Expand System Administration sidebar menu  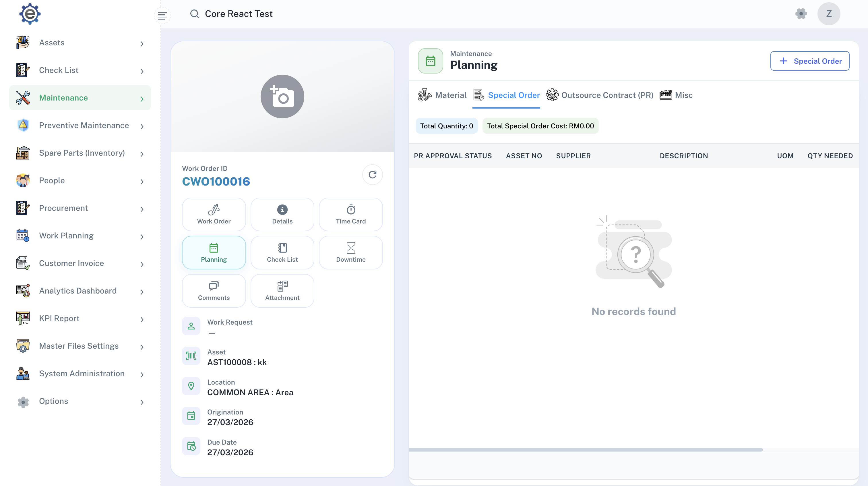(80, 374)
